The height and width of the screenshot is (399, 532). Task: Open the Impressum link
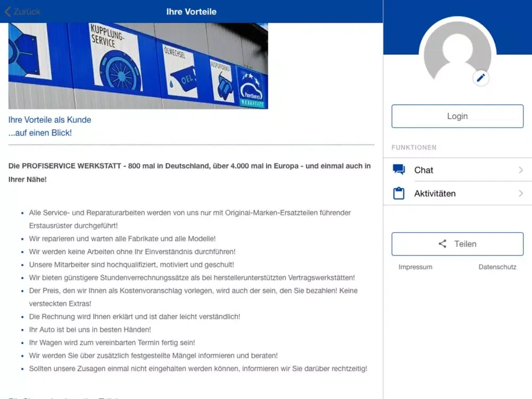coord(415,267)
